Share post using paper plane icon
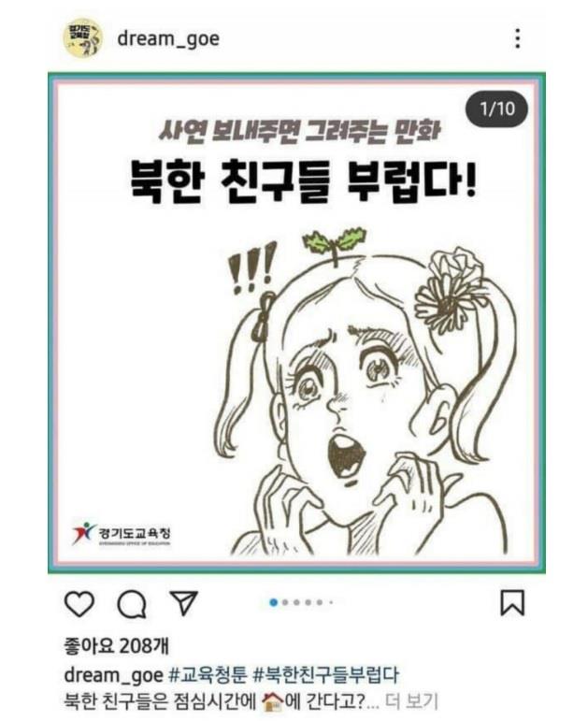The image size is (588, 721). [x=184, y=603]
